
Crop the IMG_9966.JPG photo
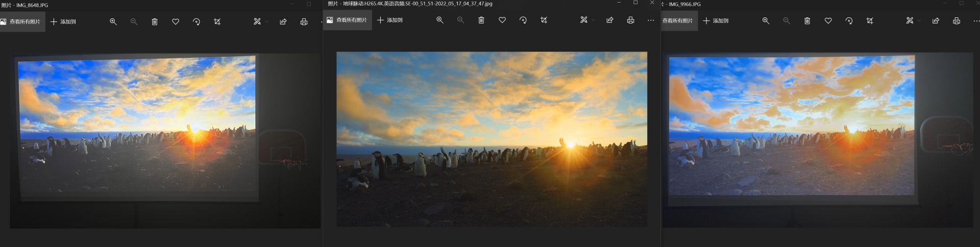click(x=870, y=20)
